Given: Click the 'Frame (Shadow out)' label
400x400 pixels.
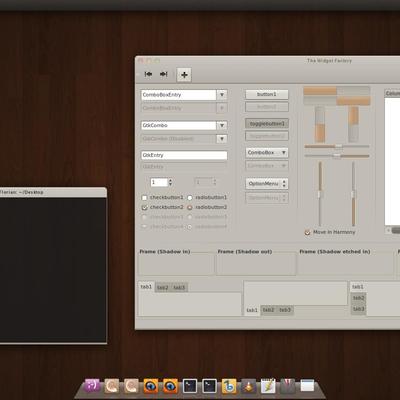Looking at the screenshot, I should pyautogui.click(x=245, y=252).
